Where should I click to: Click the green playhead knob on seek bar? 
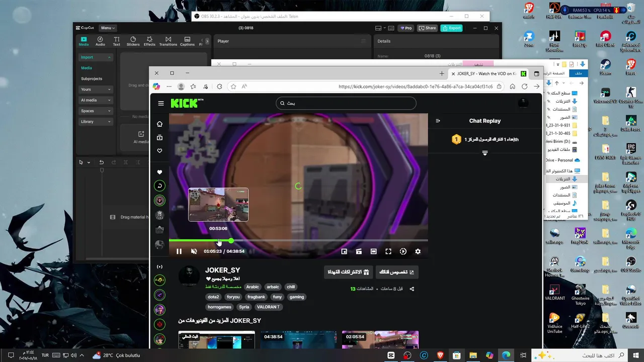(x=231, y=241)
